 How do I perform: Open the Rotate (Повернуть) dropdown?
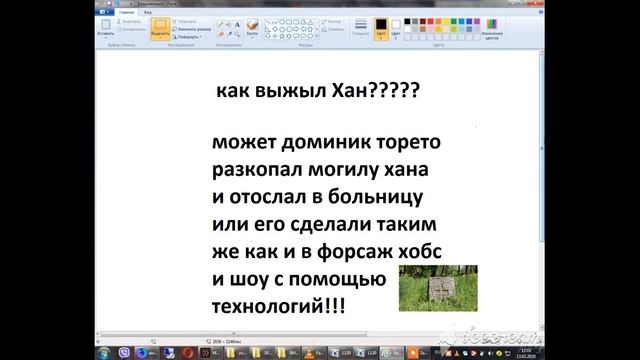187,37
